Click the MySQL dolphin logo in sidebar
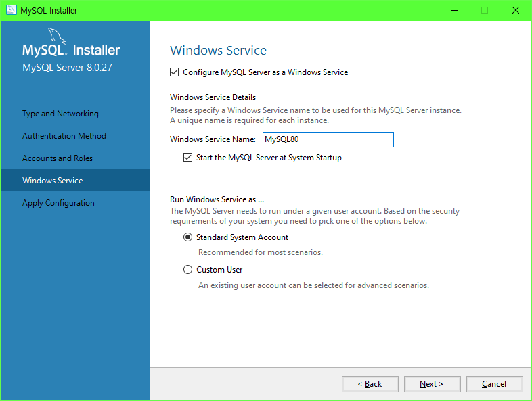The image size is (532, 401). [56, 36]
